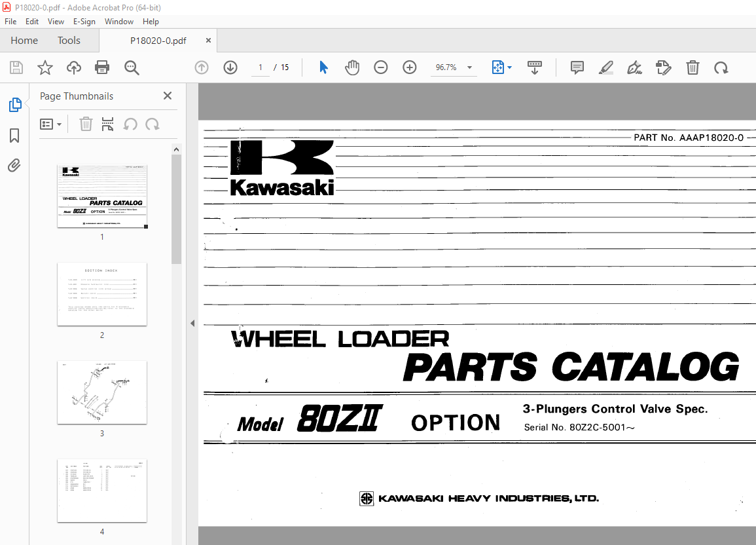Zoom out with minus button

click(x=381, y=67)
